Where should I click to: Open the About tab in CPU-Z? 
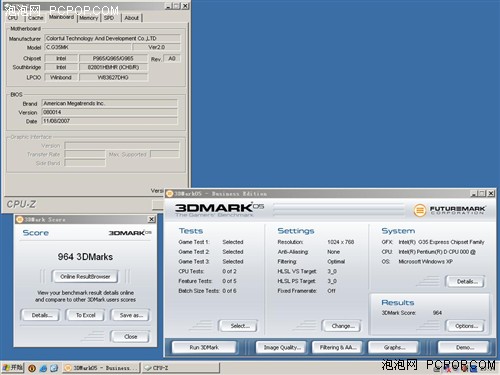click(132, 18)
